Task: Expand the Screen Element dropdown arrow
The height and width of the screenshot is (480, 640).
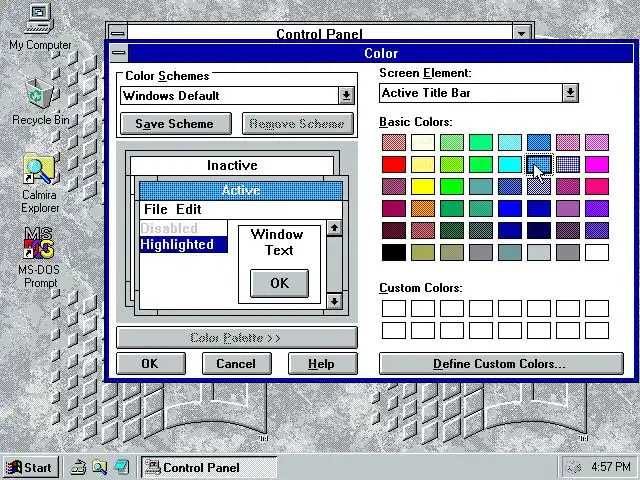Action: pyautogui.click(x=570, y=93)
